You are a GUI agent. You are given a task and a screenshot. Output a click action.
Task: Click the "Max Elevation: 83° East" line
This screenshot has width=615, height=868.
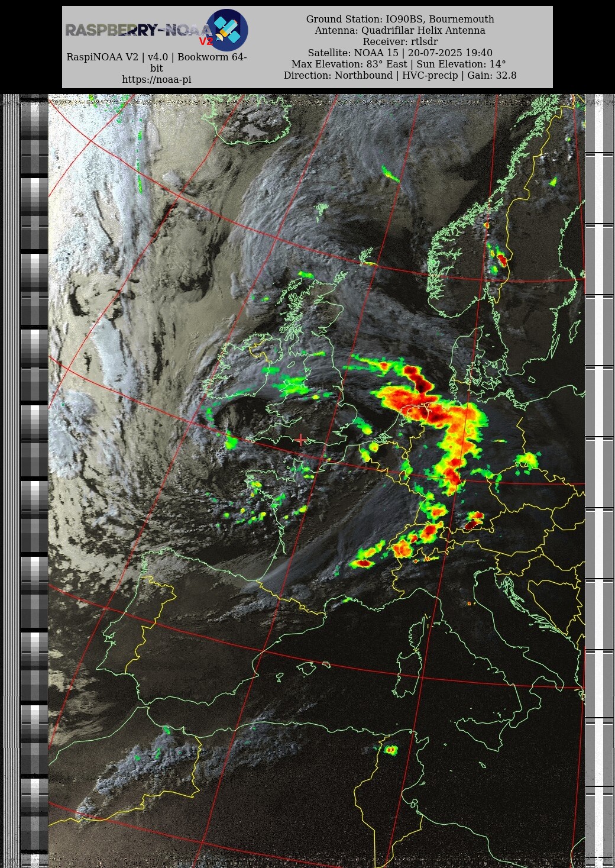pyautogui.click(x=399, y=64)
